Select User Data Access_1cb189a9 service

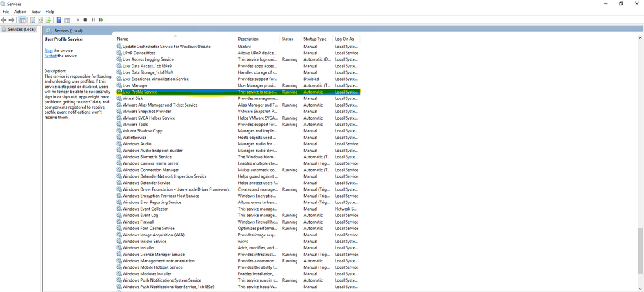click(x=238, y=66)
